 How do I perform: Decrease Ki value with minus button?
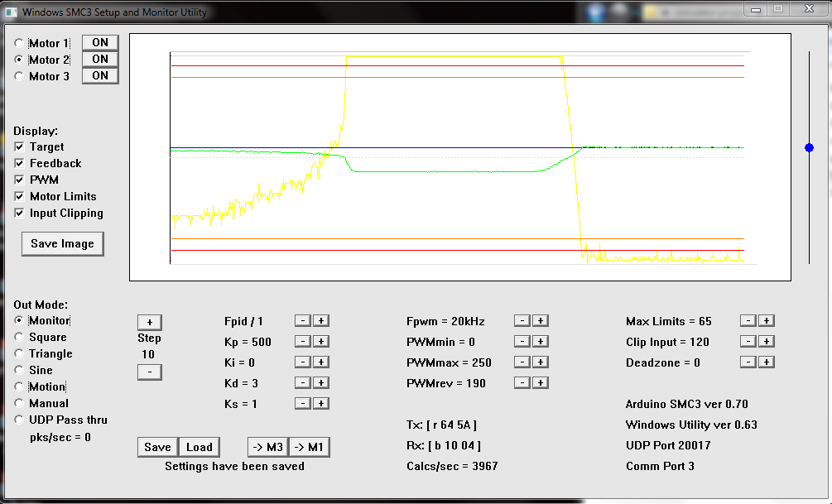pos(303,362)
